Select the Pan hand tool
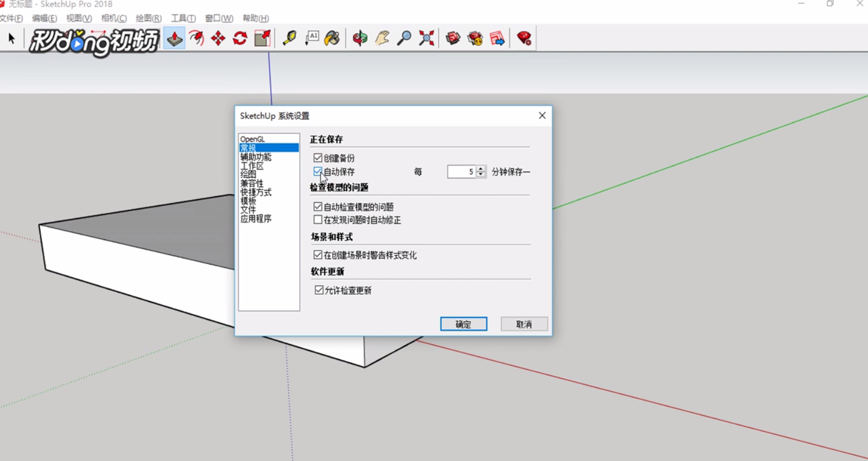 pos(382,38)
